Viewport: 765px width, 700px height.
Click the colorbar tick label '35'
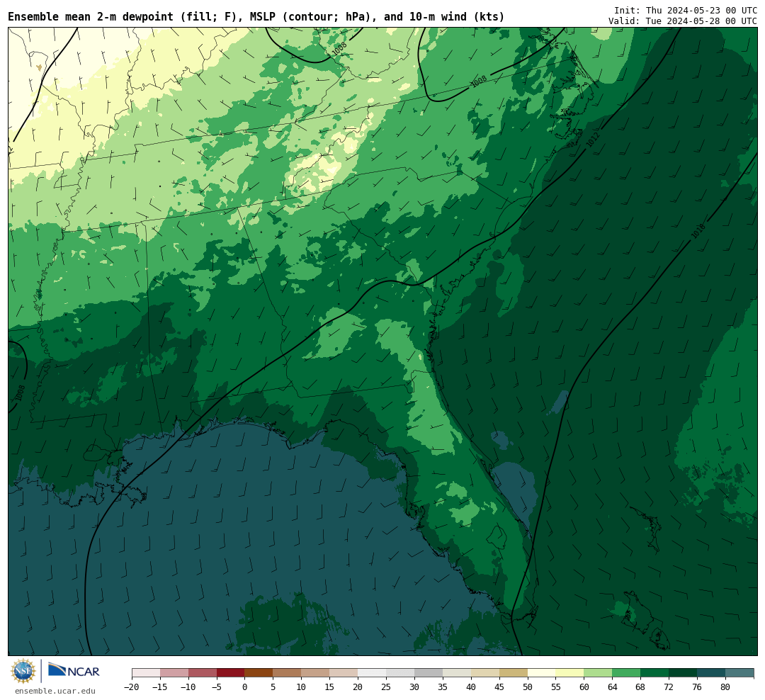click(x=443, y=687)
